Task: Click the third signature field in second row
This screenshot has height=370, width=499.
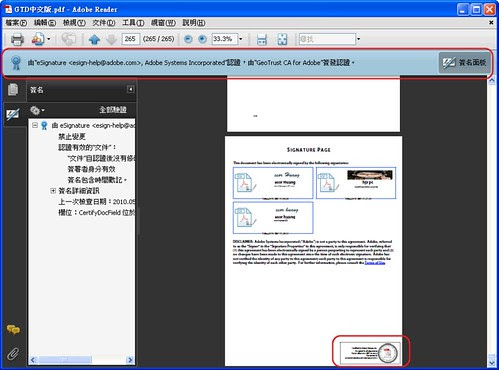Action: click(273, 217)
